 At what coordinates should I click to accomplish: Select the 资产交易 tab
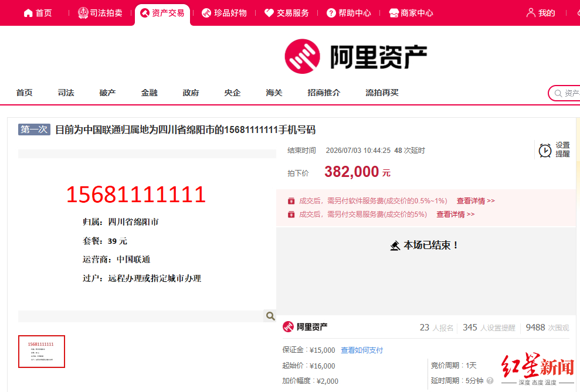(x=162, y=13)
